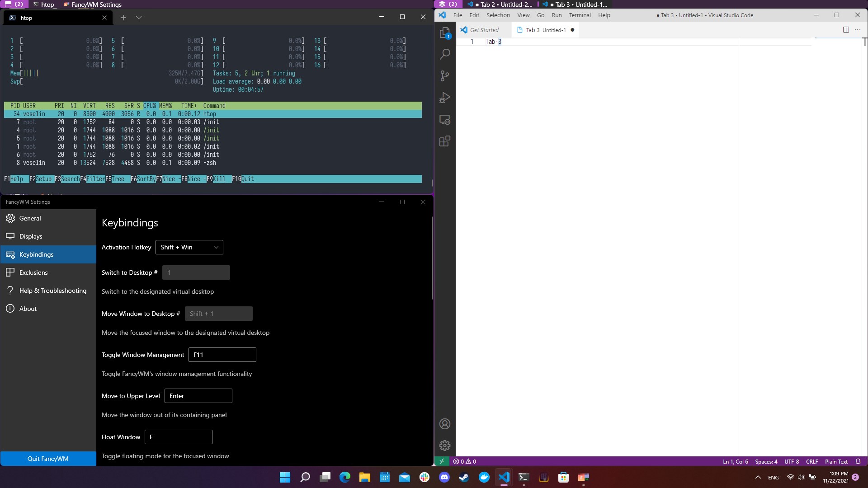Image resolution: width=868 pixels, height=488 pixels.
Task: Click FancyWM settings vertical scrollbar
Action: click(x=432, y=258)
